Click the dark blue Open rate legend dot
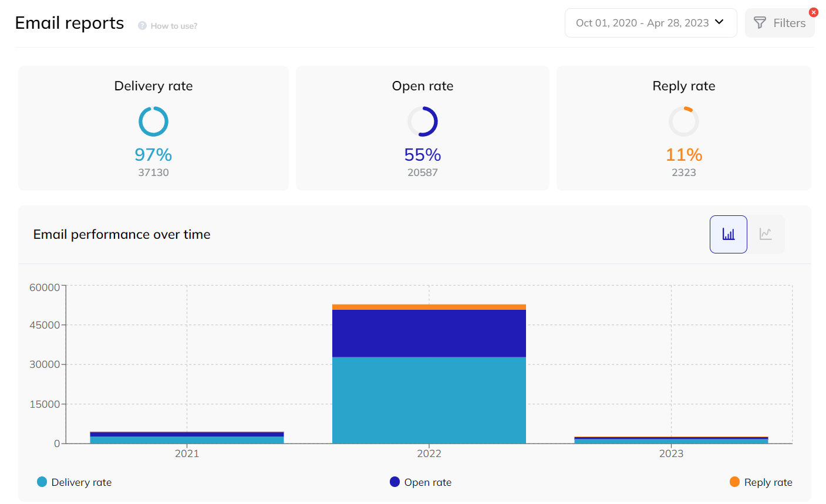 point(395,482)
